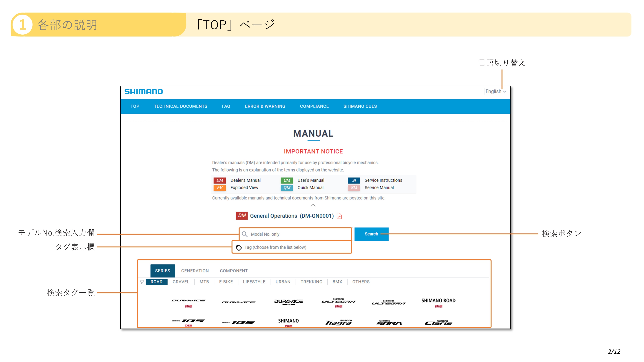Viewport: 644px width, 362px height.
Task: Click the teal QM Quick Manual badge
Action: (287, 188)
